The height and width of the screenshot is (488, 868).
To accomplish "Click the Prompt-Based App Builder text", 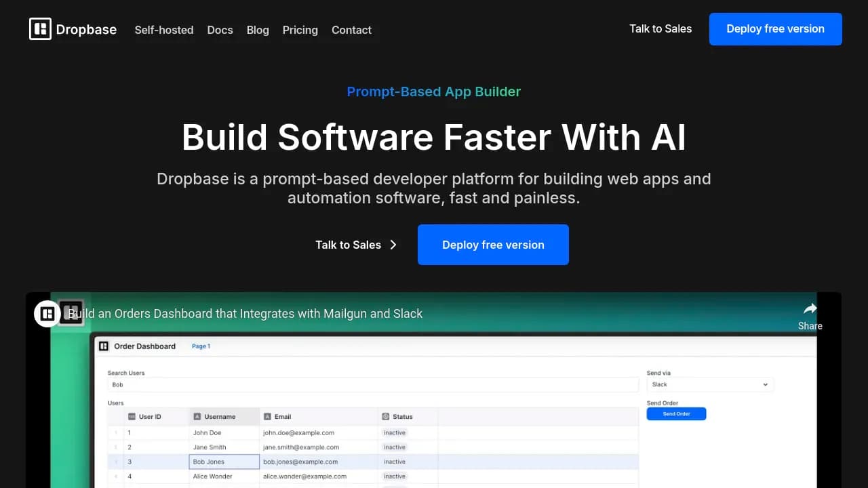I will point(434,91).
